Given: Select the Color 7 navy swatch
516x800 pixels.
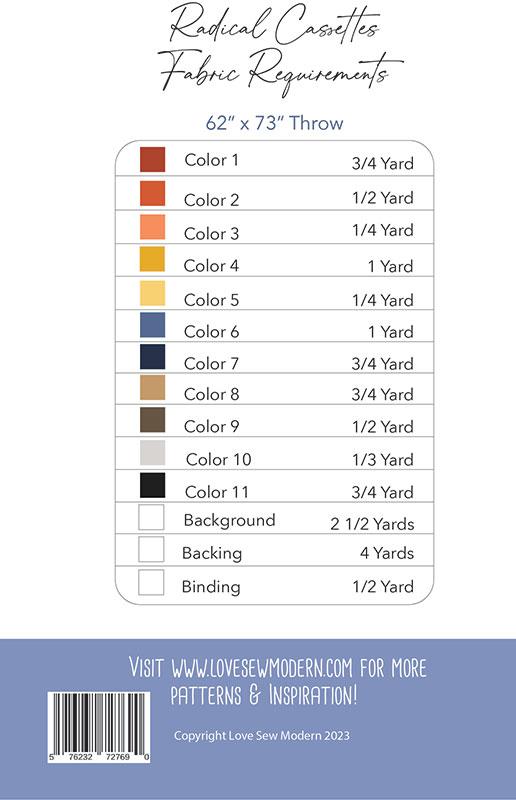Looking at the screenshot, I should (152, 357).
